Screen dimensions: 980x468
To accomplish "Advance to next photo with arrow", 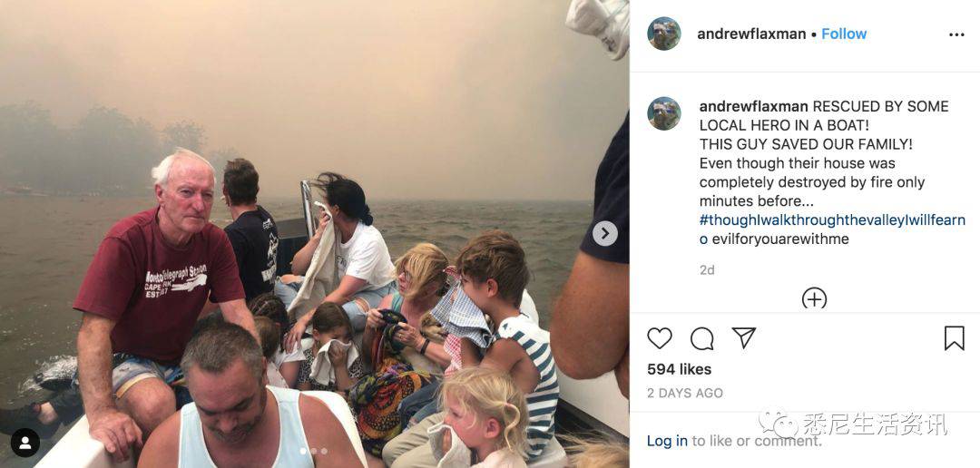I will 604,234.
